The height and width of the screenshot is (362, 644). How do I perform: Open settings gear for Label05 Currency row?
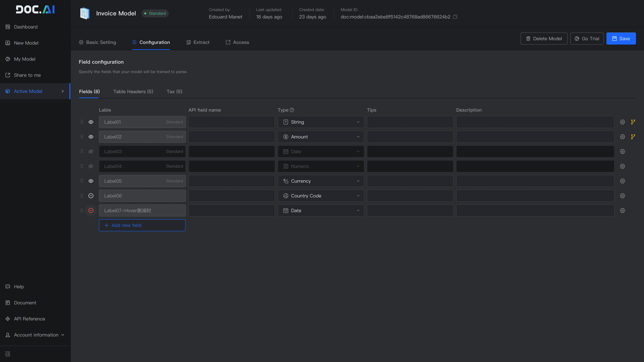(x=623, y=181)
